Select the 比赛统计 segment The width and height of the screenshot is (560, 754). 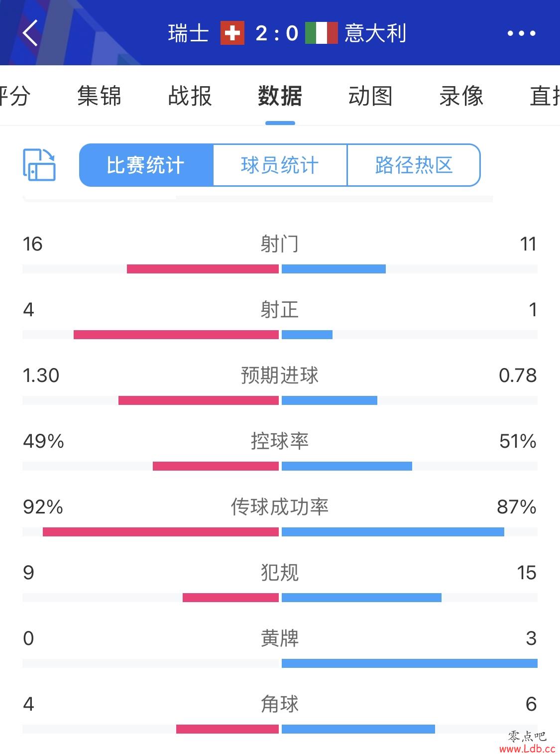[146, 165]
